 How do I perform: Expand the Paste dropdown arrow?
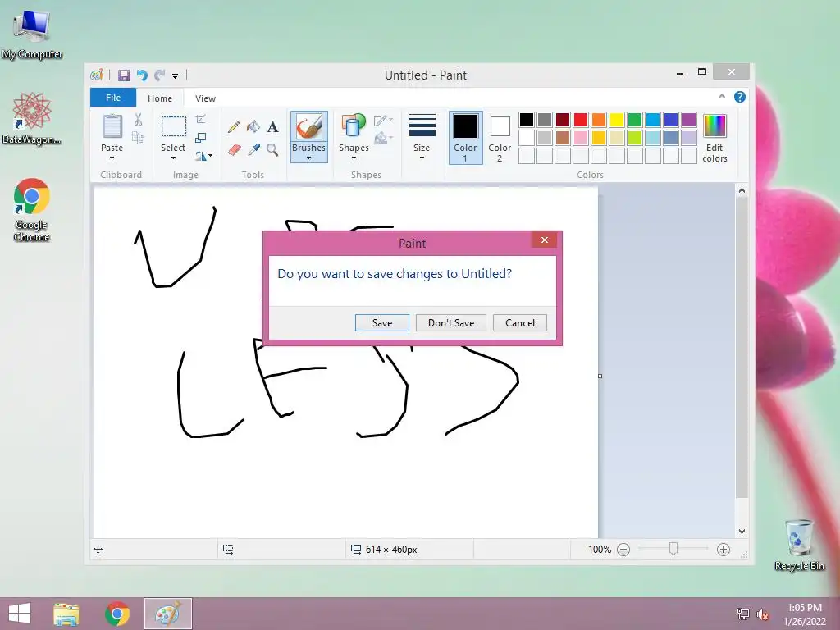point(112,158)
